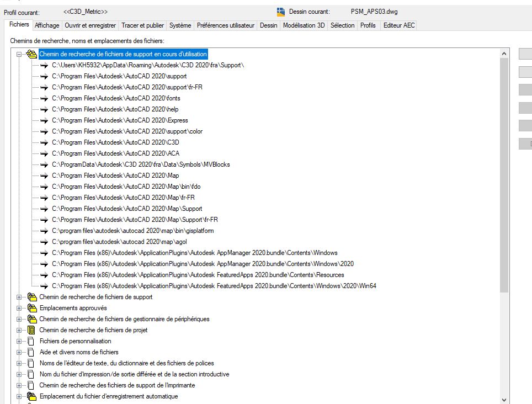The width and height of the screenshot is (532, 404).
Task: Click folder icon of active support path node
Action: [31, 54]
